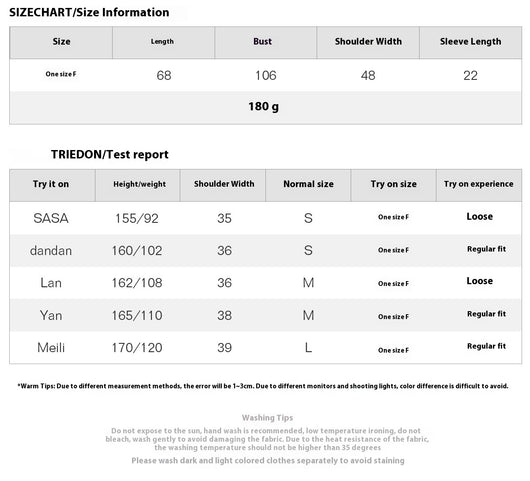Select the Length column header

[x=163, y=42]
